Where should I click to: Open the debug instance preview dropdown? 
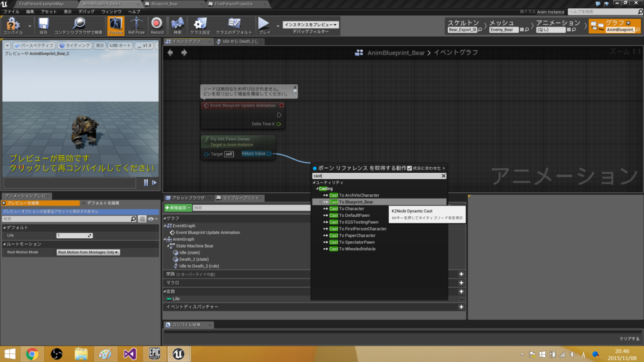[311, 25]
